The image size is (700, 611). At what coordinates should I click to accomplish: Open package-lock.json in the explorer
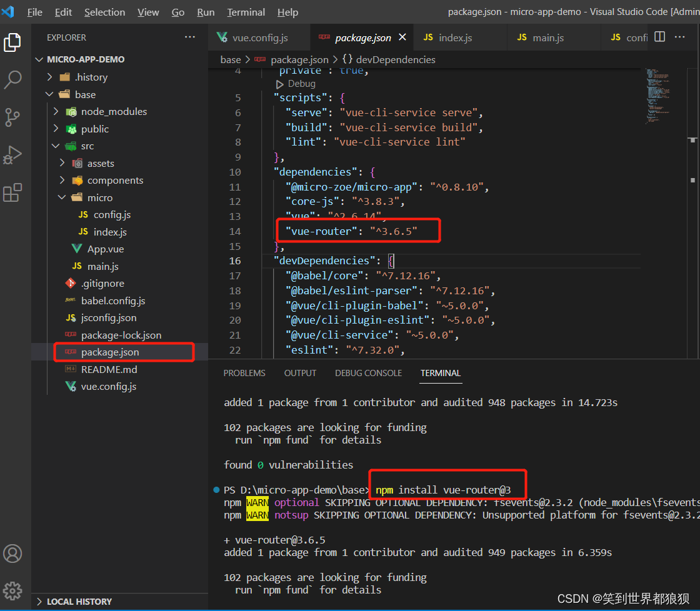[121, 335]
